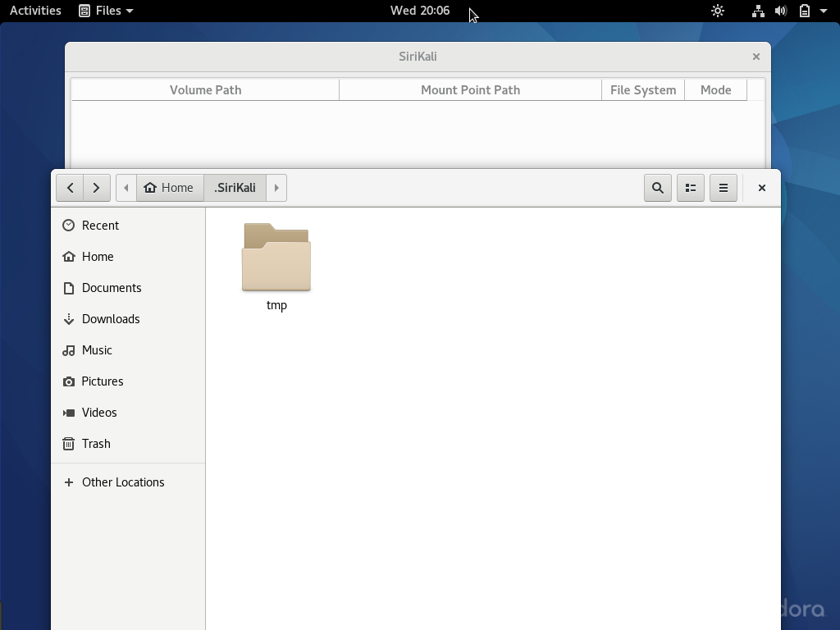Viewport: 840px width, 630px height.
Task: Open the search in Files
Action: [x=658, y=188]
